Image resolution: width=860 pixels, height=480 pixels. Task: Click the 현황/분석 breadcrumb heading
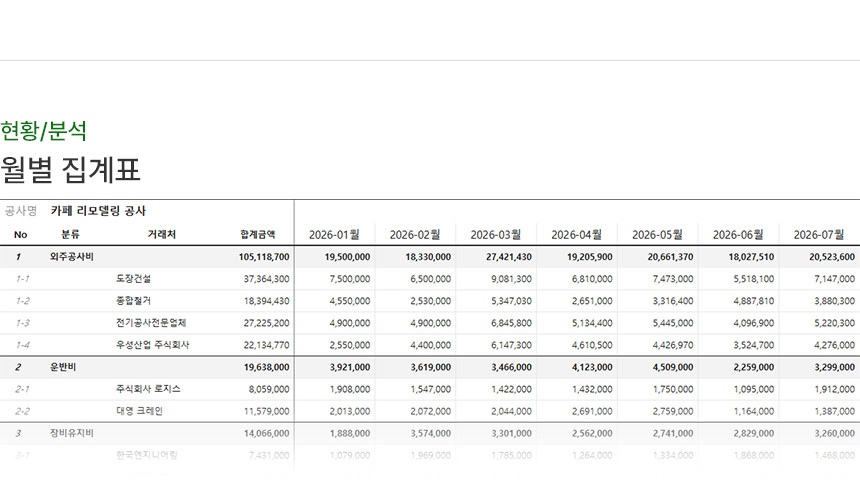pyautogui.click(x=44, y=130)
